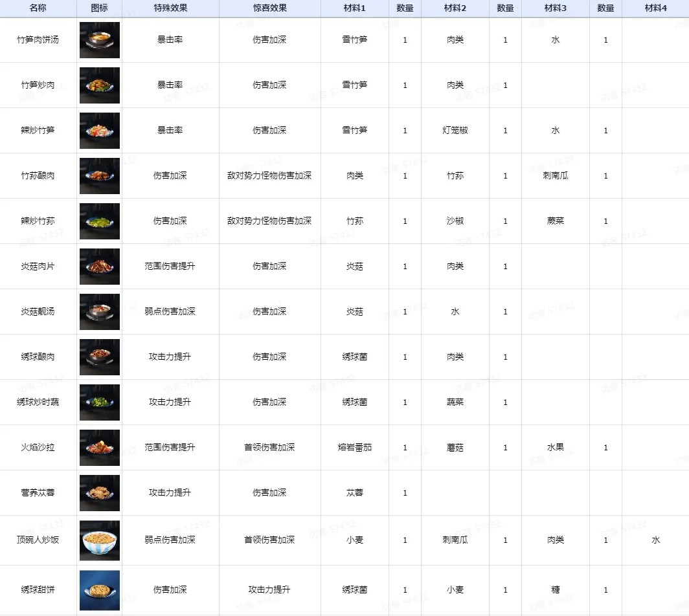This screenshot has width=689, height=616.
Task: Select the 惊喜效果 column header
Action: point(270,8)
